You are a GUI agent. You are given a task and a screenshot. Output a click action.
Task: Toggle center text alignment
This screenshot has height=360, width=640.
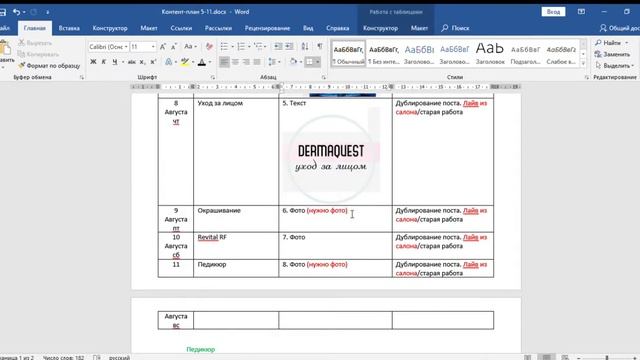(x=235, y=62)
